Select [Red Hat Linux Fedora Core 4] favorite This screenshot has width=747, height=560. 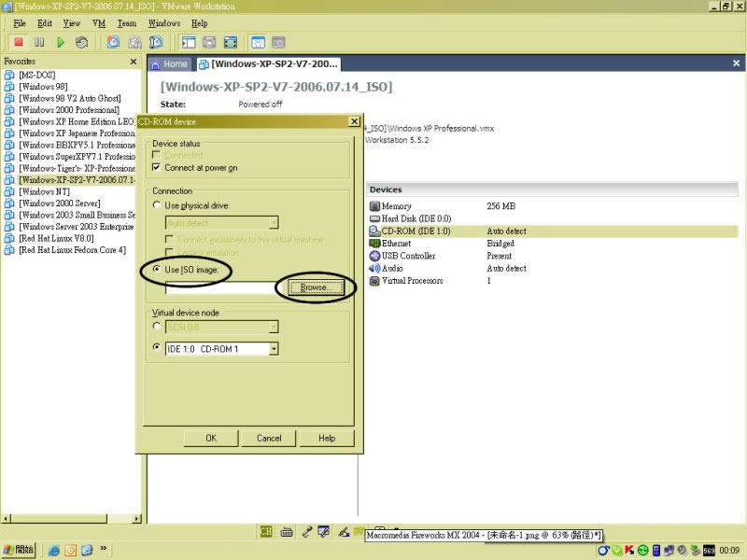click(72, 250)
